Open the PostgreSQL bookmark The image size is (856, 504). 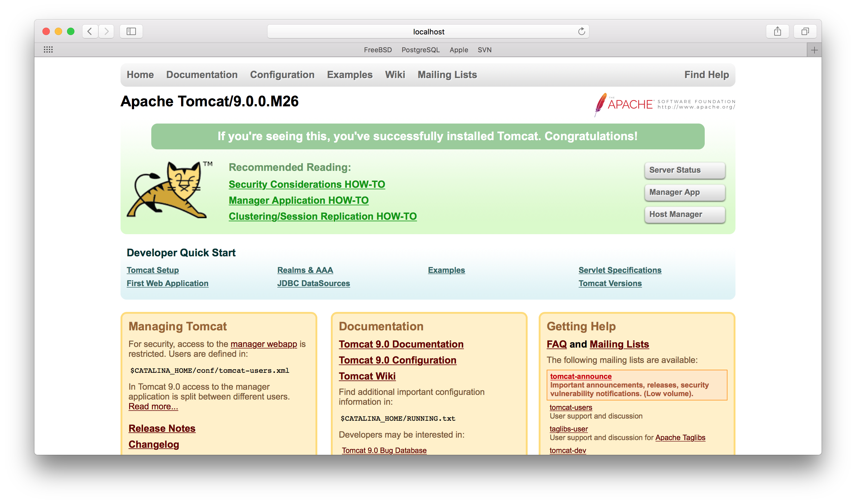coord(421,50)
